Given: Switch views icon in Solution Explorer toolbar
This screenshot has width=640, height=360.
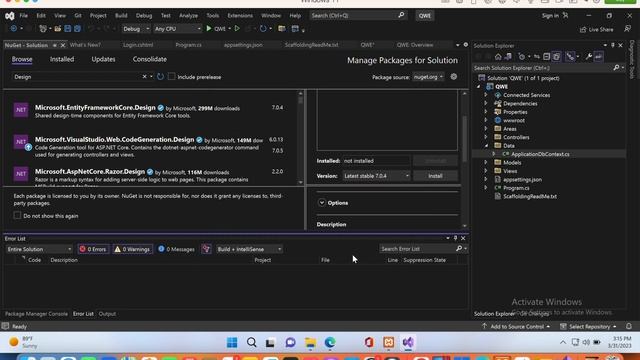Looking at the screenshot, I should point(508,57).
